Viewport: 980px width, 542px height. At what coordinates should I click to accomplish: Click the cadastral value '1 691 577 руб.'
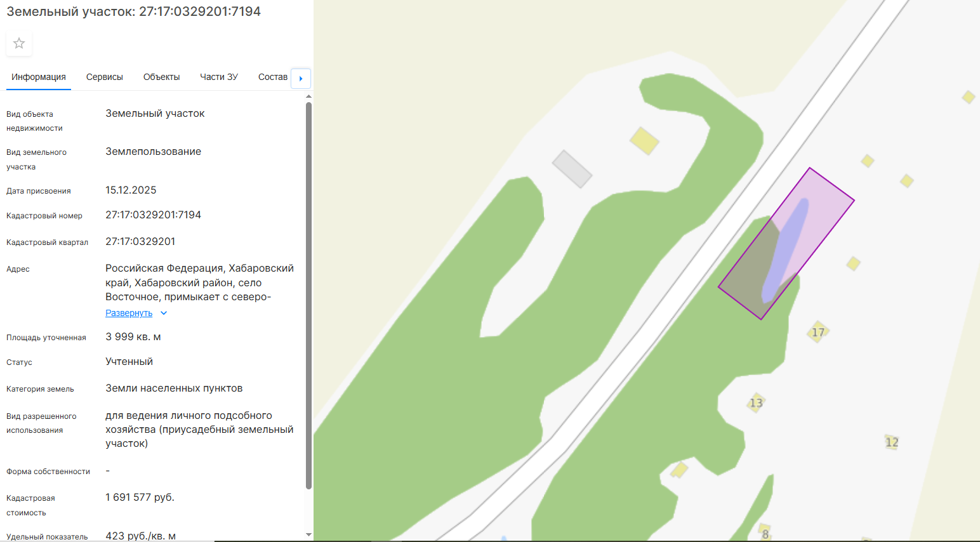point(140,498)
